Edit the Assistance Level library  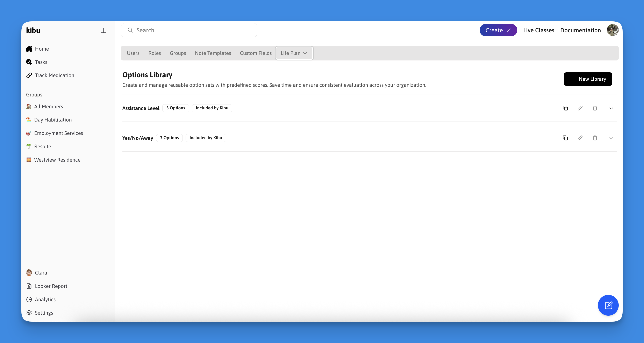click(x=580, y=108)
